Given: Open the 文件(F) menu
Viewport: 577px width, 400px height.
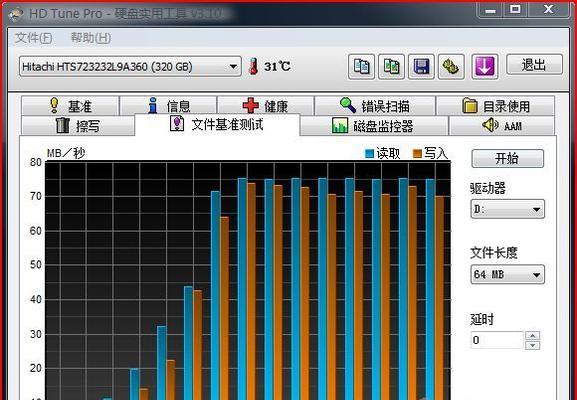Looking at the screenshot, I should pyautogui.click(x=33, y=38).
